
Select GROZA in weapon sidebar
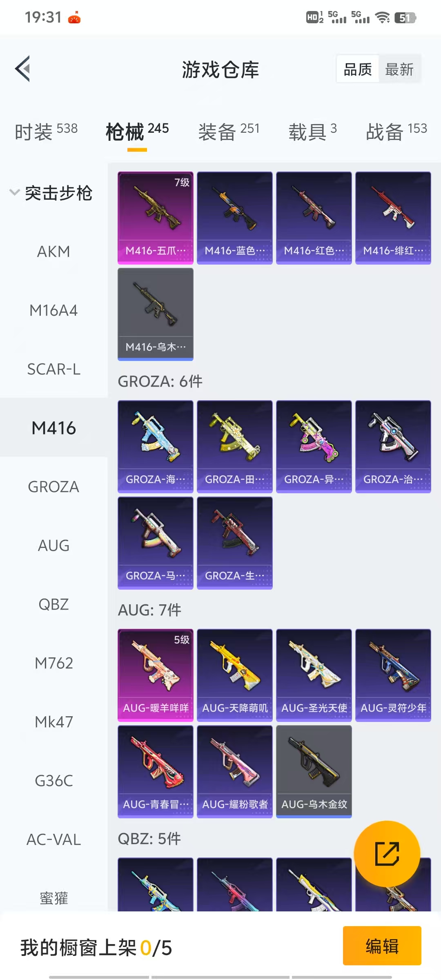[x=53, y=487]
